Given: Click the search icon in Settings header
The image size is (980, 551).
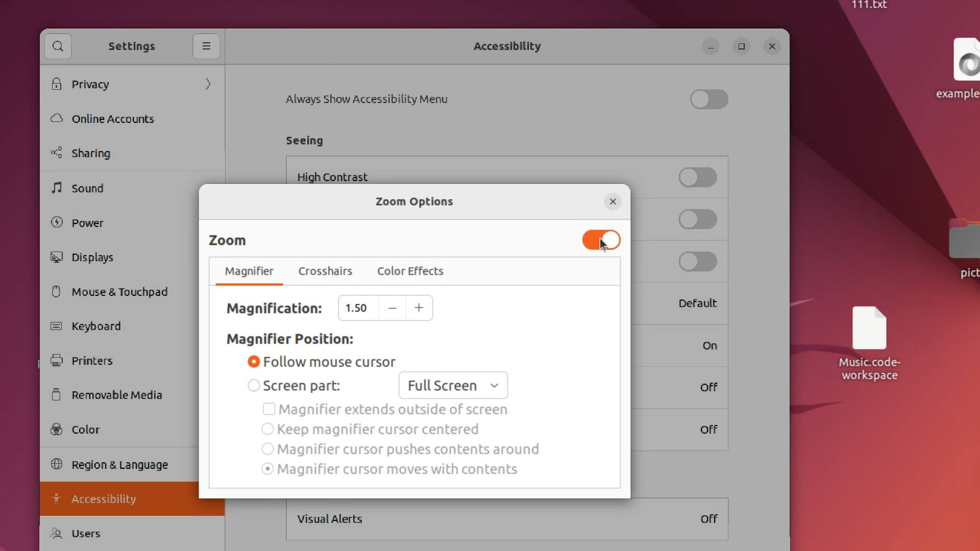Looking at the screenshot, I should click(58, 46).
